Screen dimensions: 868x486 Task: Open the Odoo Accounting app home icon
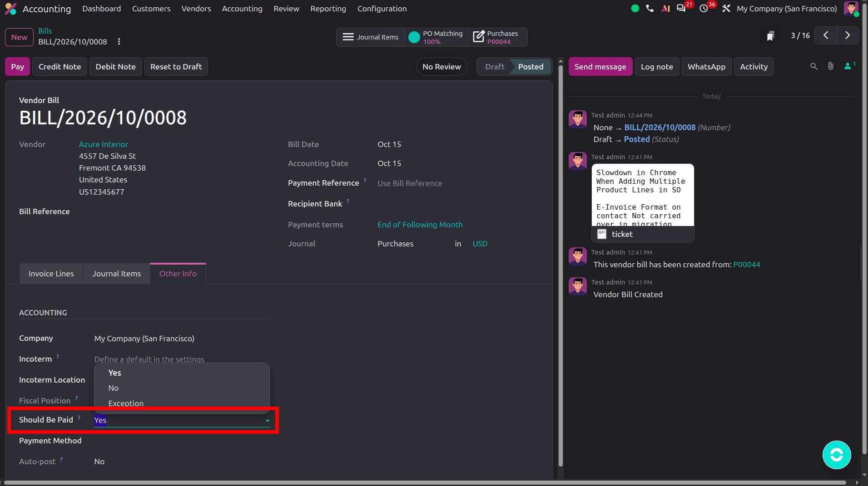[10, 9]
